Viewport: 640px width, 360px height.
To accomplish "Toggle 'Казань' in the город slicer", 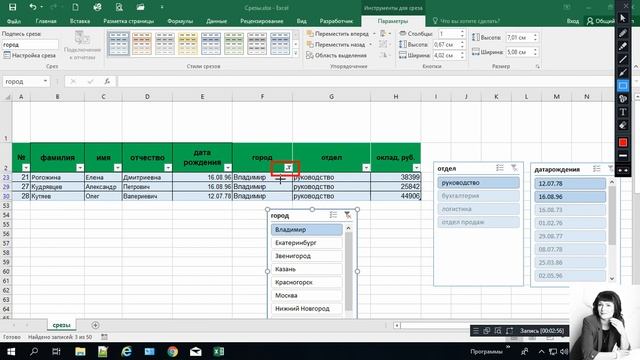I will point(307,269).
